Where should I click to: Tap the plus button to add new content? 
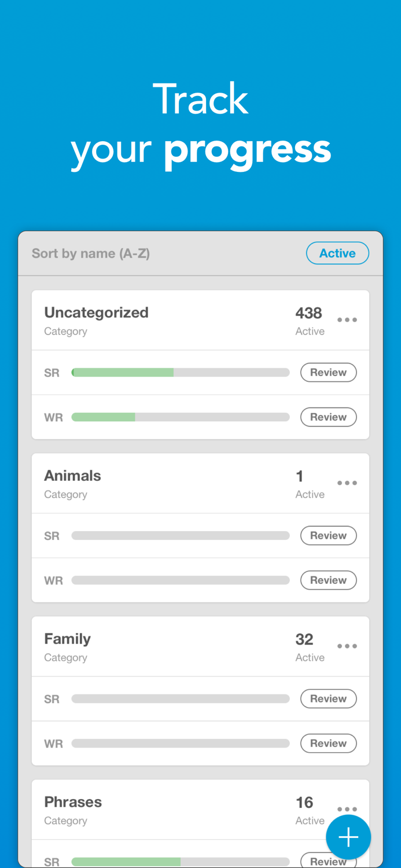348,837
